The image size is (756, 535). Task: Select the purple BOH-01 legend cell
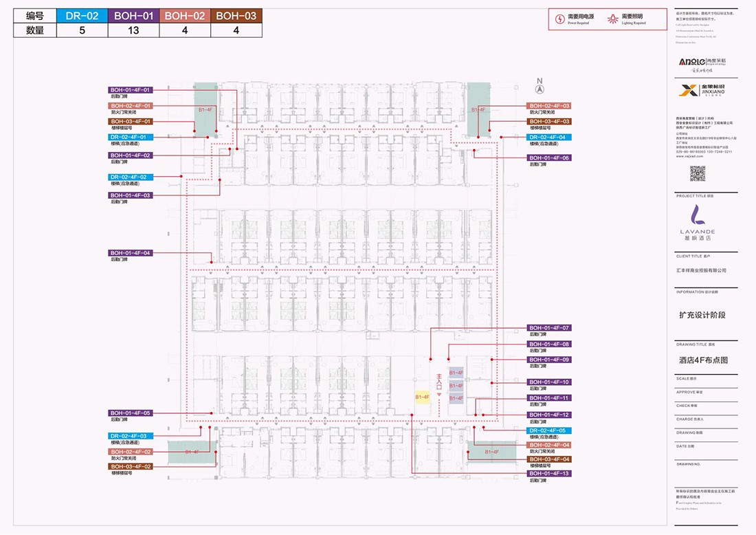(133, 16)
